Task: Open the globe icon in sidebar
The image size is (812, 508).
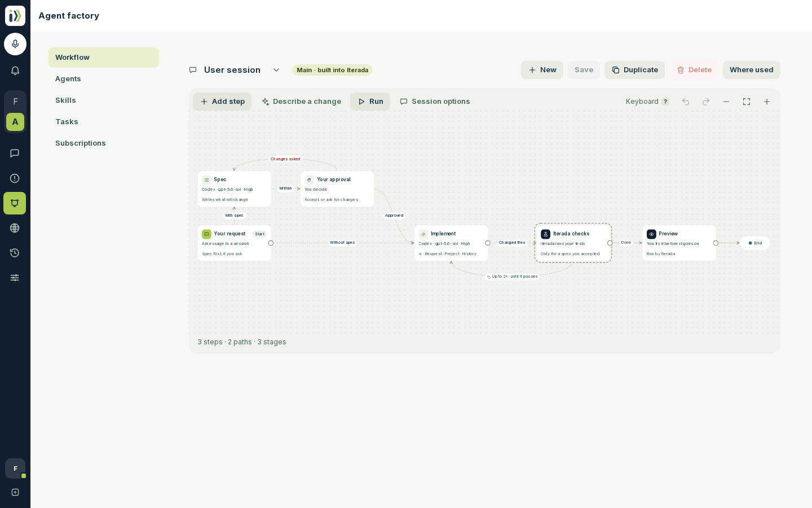Action: tap(15, 228)
